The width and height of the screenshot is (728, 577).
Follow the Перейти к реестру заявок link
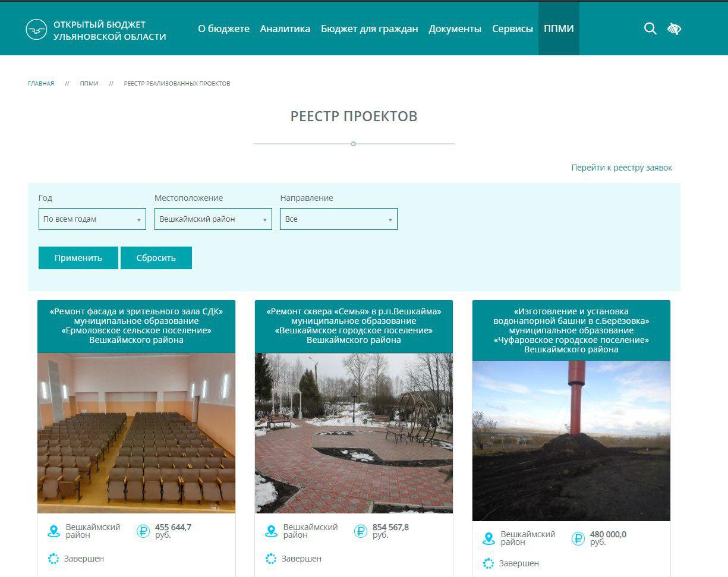pyautogui.click(x=621, y=168)
